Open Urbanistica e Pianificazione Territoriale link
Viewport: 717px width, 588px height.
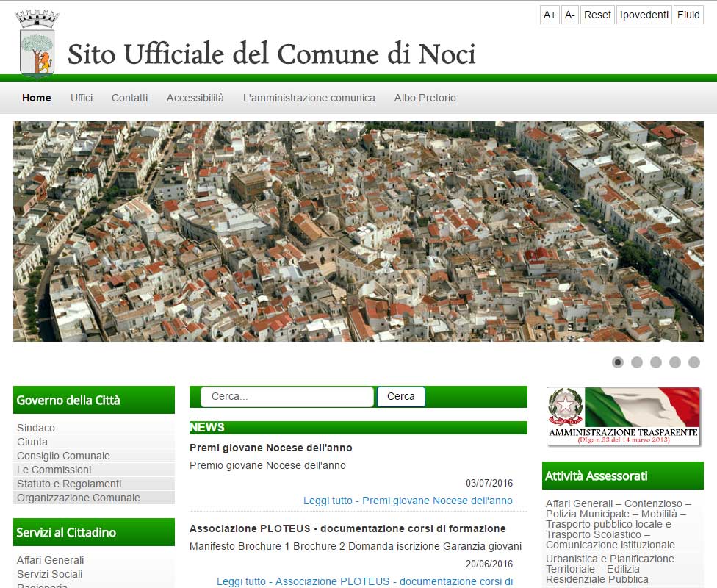[610, 569]
